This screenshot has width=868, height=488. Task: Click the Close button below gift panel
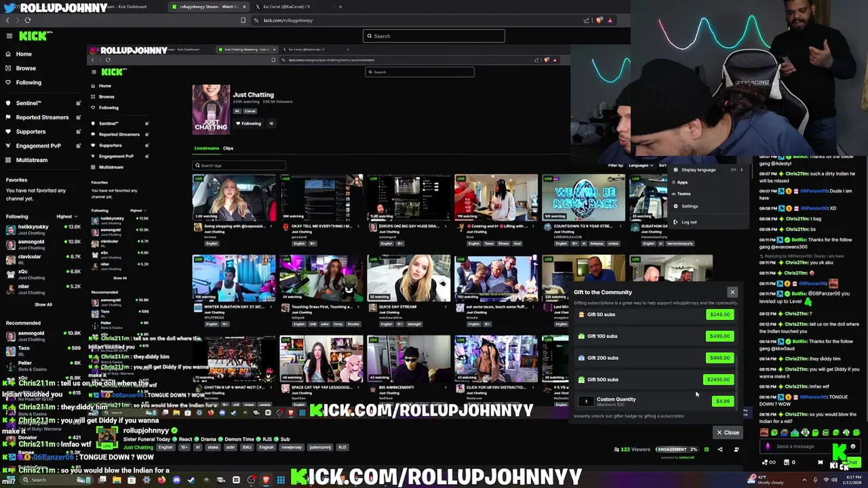coord(728,432)
